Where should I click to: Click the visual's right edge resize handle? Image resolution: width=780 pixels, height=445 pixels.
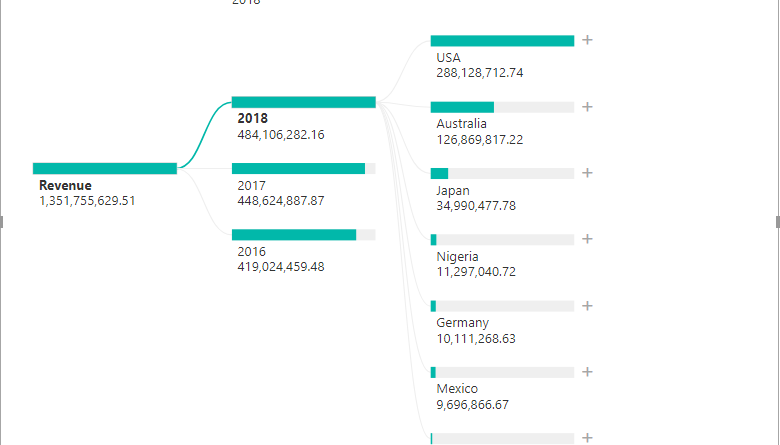pyautogui.click(x=777, y=221)
